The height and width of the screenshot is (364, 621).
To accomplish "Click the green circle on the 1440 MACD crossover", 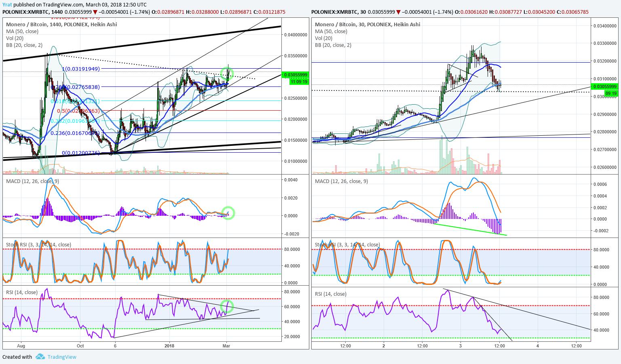I will tap(228, 213).
